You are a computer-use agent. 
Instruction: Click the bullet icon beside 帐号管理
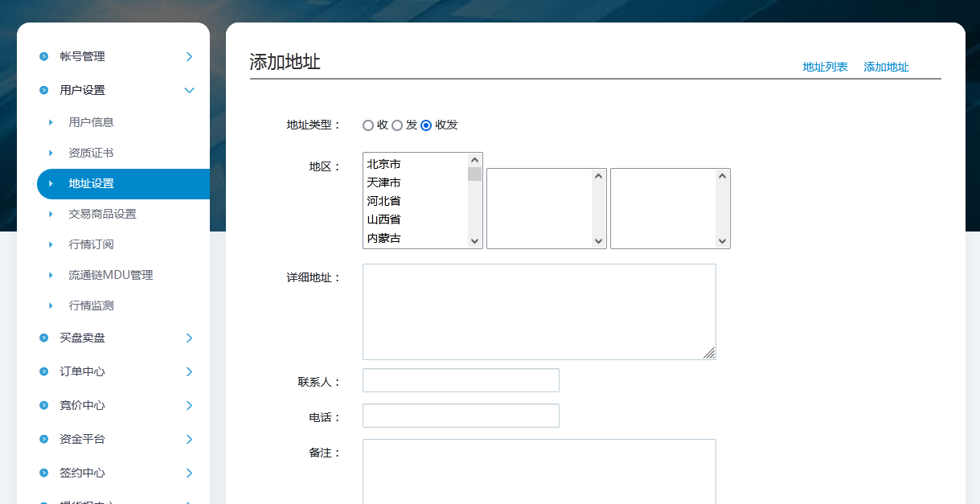pos(43,56)
